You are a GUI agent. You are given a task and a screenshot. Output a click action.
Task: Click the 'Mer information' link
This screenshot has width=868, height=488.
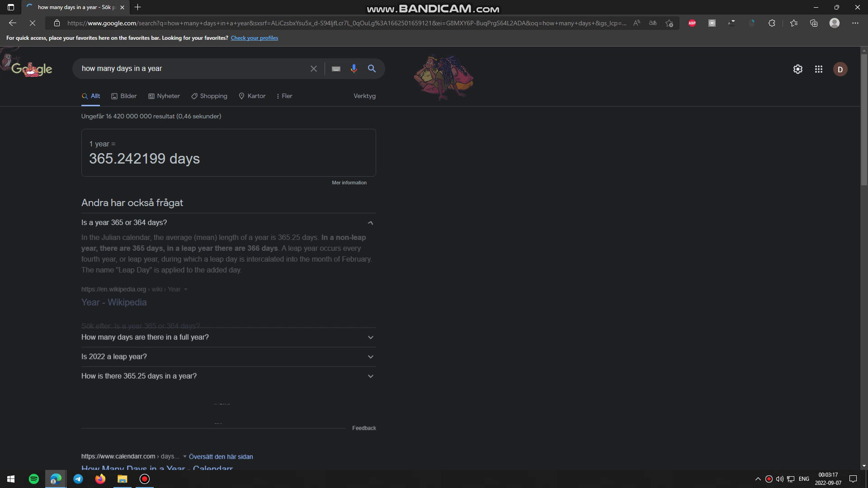(349, 183)
